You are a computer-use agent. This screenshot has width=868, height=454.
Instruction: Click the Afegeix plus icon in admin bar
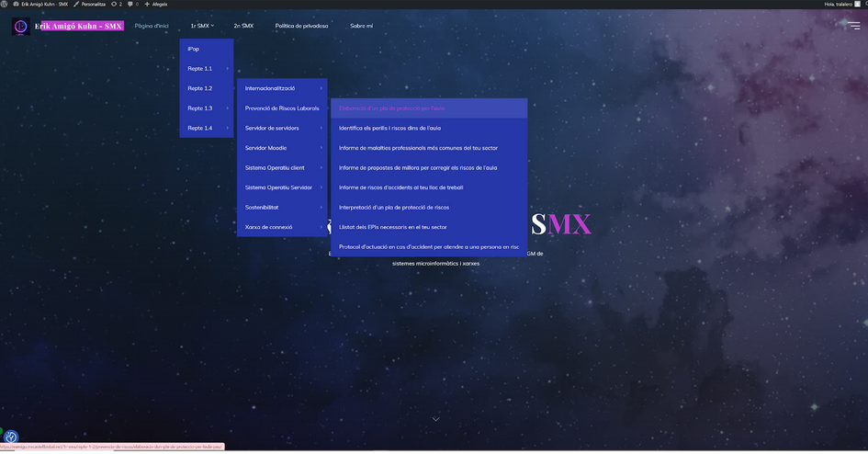tap(147, 4)
